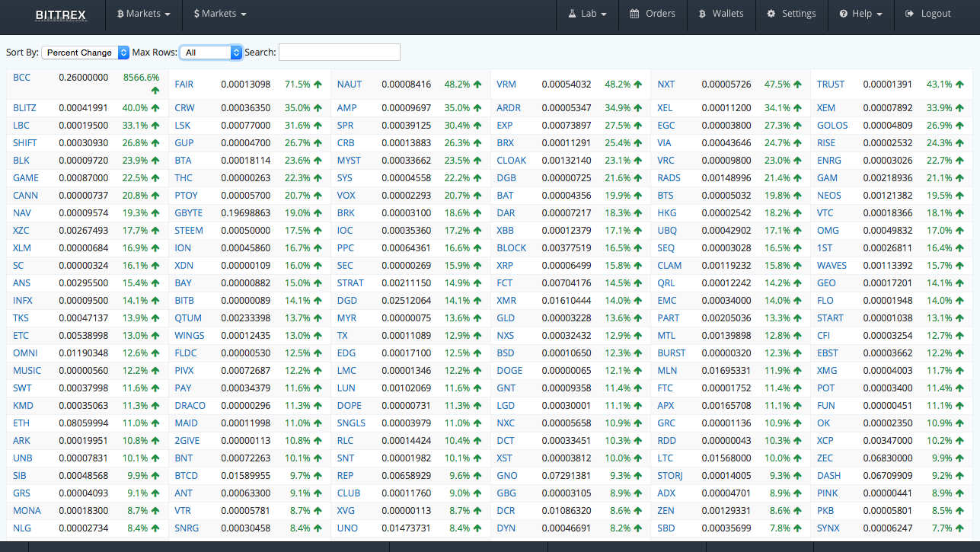Click the up arrow next to LTC 10.0%

[x=798, y=458]
